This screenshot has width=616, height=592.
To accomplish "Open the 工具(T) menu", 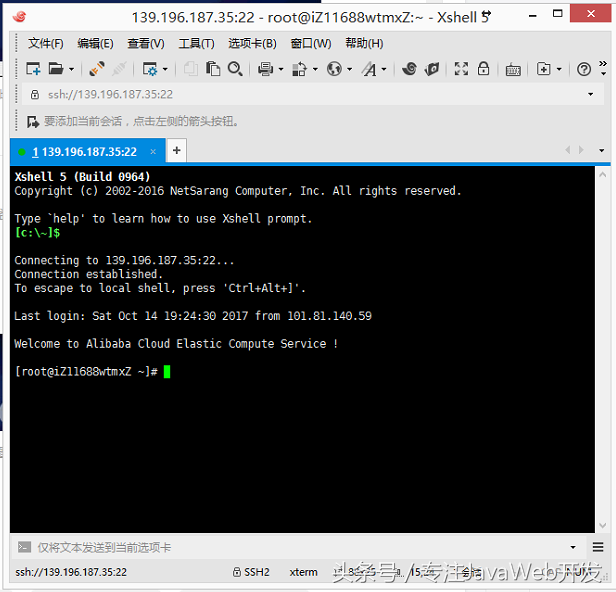I will tap(196, 43).
